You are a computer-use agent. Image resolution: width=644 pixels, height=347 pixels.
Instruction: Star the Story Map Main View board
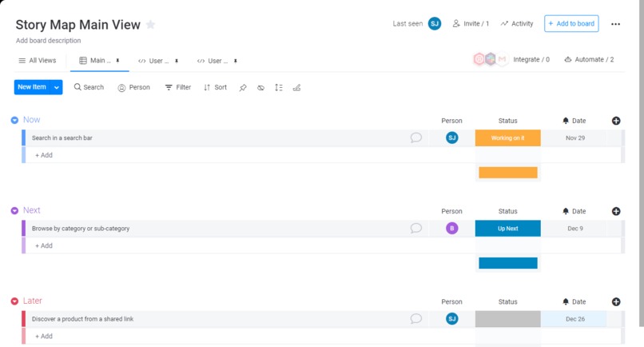click(151, 25)
